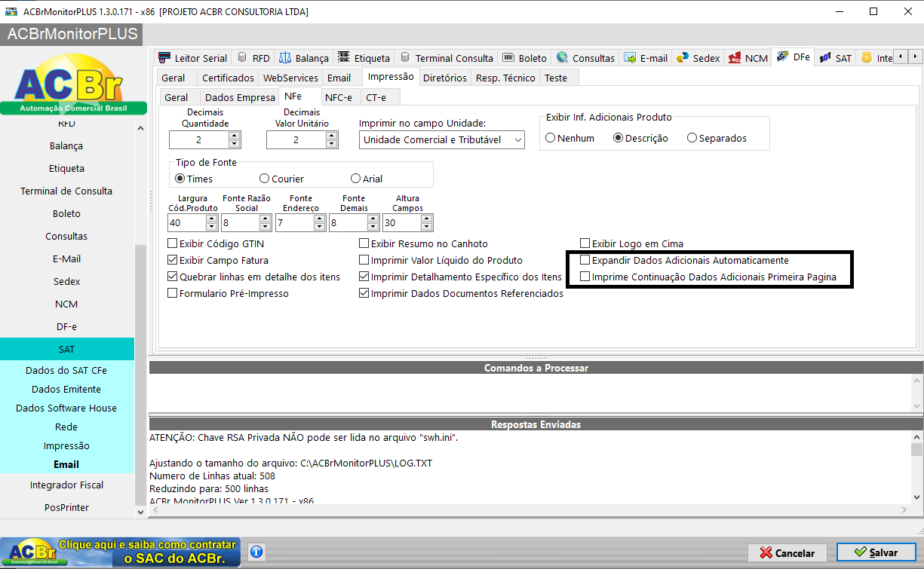Click the E-mail envelope tab icon
924x569 pixels.
[x=630, y=57]
